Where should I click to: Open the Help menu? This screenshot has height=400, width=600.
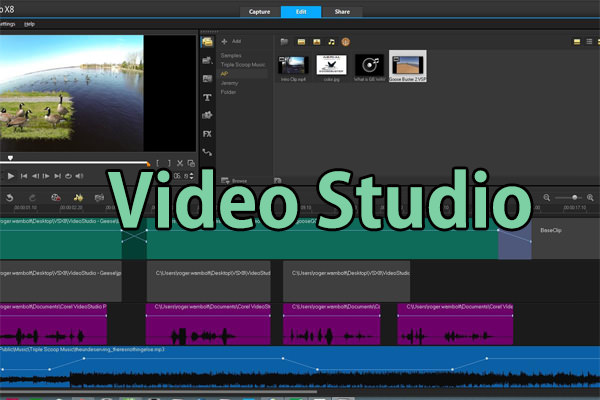click(x=30, y=22)
